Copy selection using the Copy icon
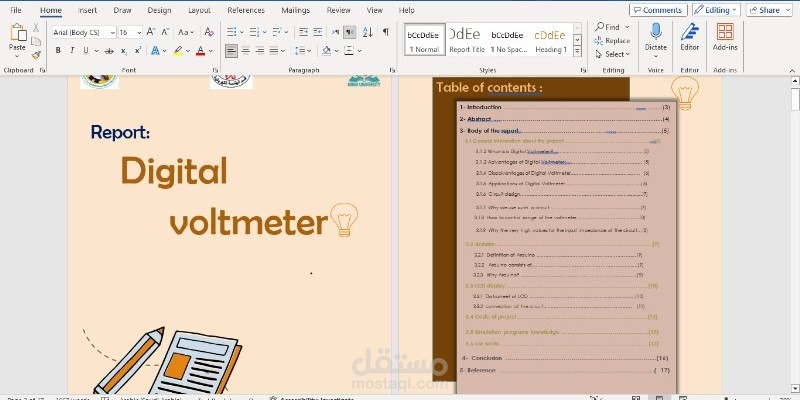800x400 pixels. pyautogui.click(x=36, y=41)
